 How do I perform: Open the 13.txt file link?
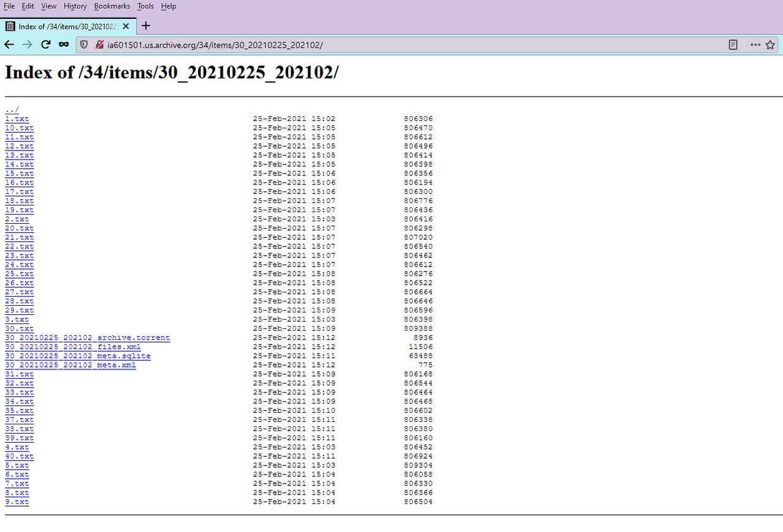pos(19,155)
